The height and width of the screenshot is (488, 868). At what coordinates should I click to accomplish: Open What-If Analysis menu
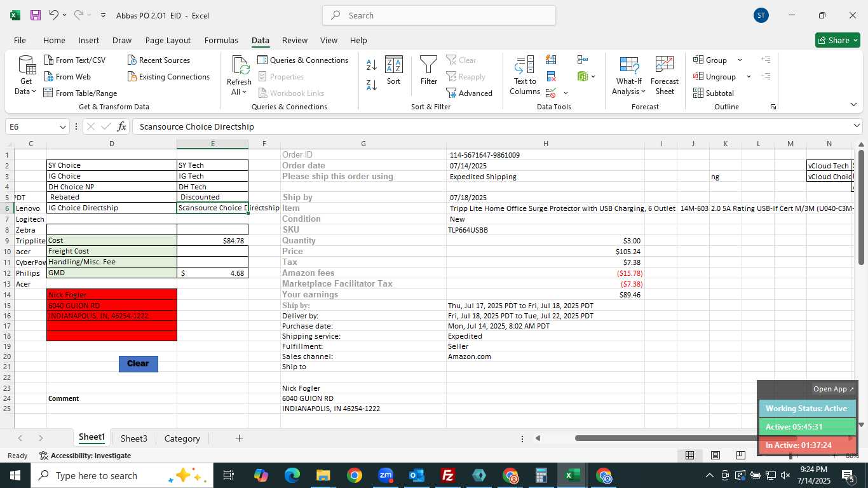(x=629, y=76)
